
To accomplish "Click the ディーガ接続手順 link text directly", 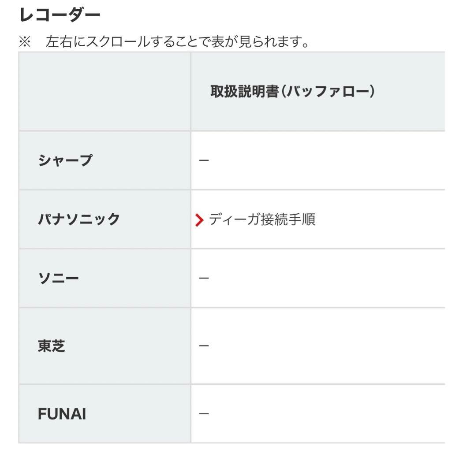I will click(x=262, y=219).
